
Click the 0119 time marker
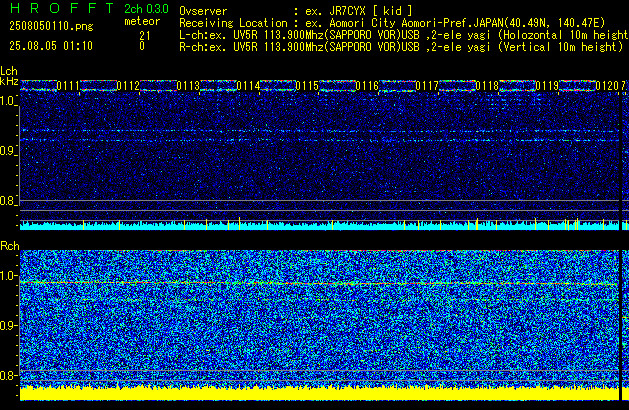[x=547, y=86]
